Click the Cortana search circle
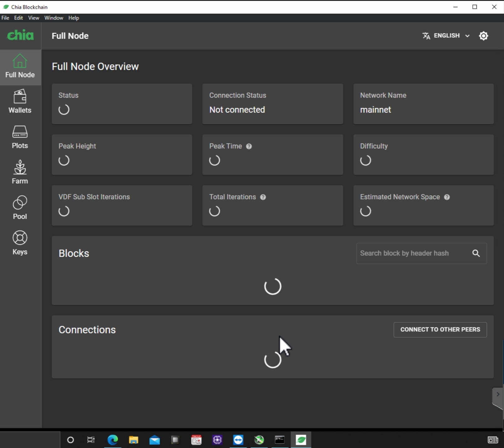 71,440
